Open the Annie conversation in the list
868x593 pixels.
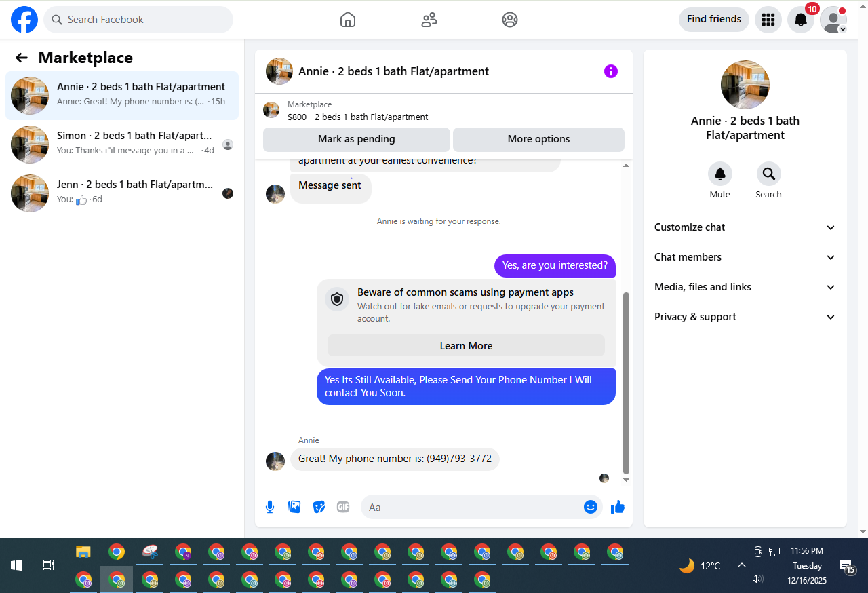coord(122,96)
